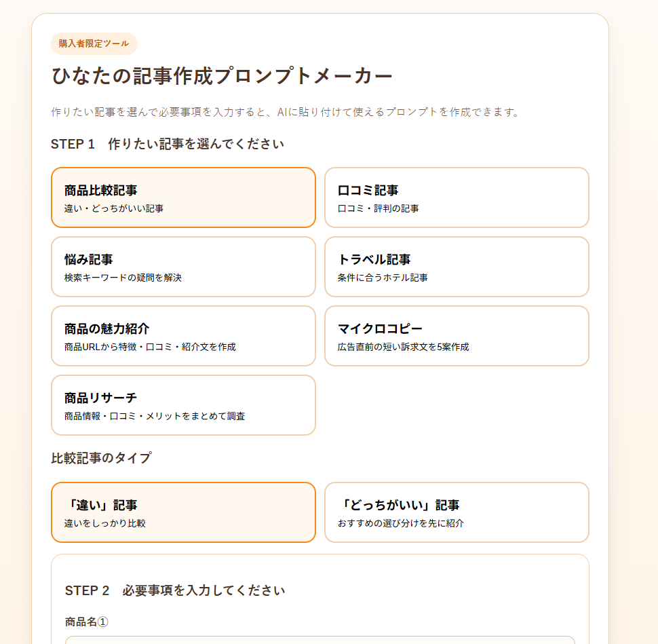Choose 商品の魅力紹介 article type

pos(183,336)
